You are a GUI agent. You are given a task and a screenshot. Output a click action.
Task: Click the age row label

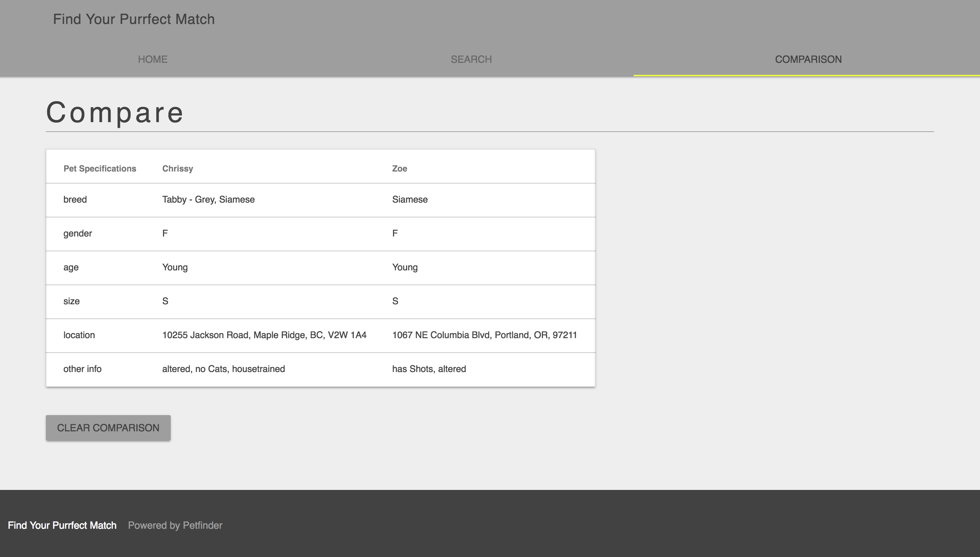pos(71,268)
